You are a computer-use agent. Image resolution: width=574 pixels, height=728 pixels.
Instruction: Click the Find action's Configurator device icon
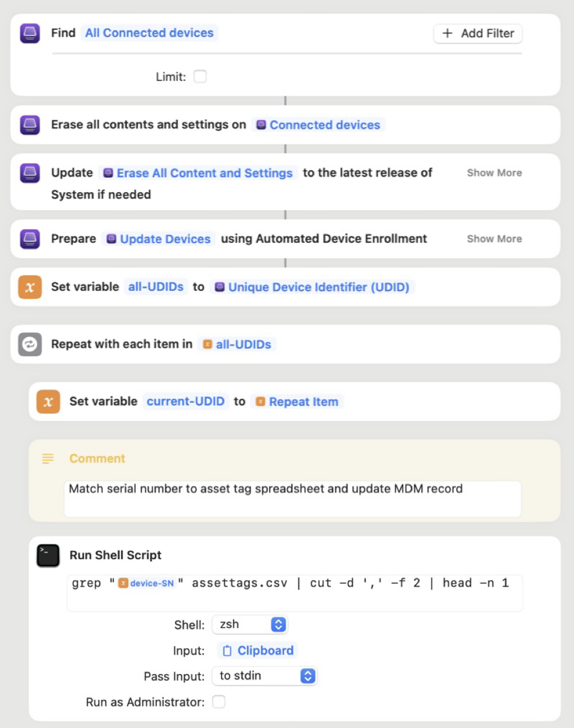pos(30,33)
